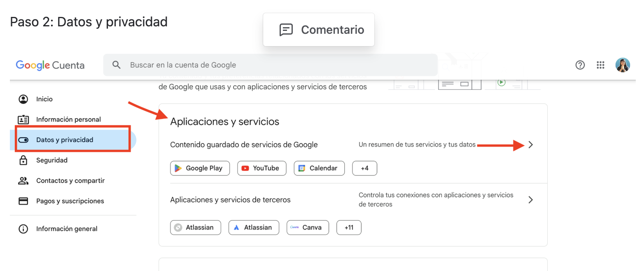Expand Contenido guardado de servicios chevron
644x271 pixels.
click(x=531, y=145)
